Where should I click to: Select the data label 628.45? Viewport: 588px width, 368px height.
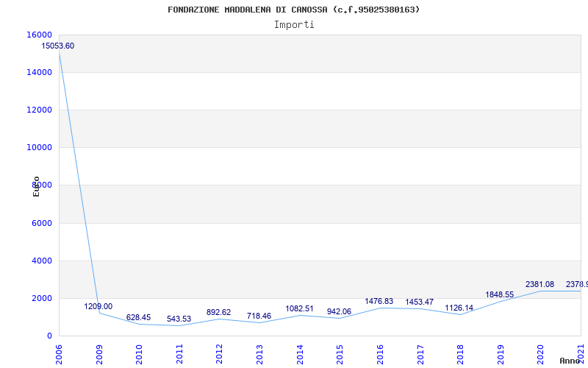tap(138, 317)
